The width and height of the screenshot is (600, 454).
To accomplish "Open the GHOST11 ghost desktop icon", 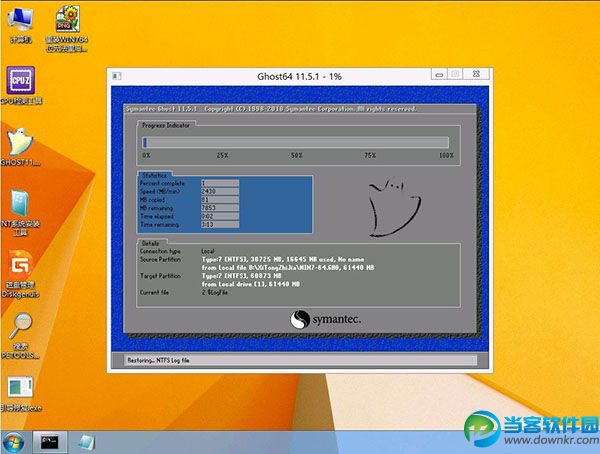I will click(21, 147).
